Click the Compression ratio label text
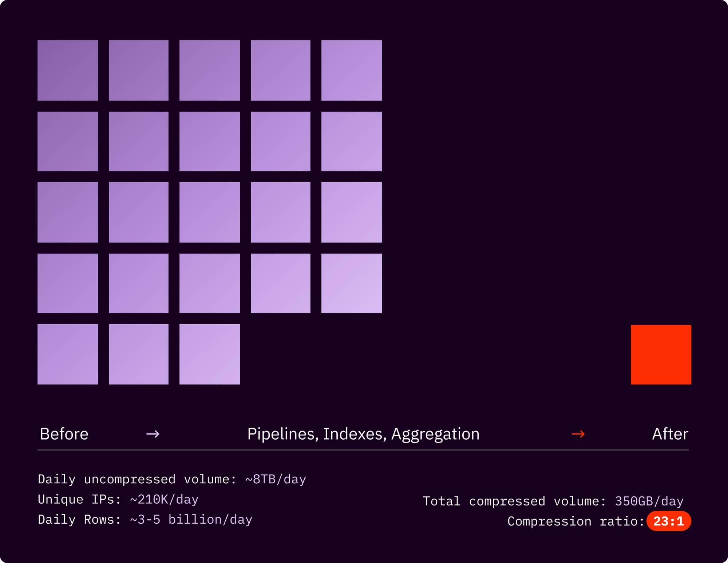 (x=575, y=521)
